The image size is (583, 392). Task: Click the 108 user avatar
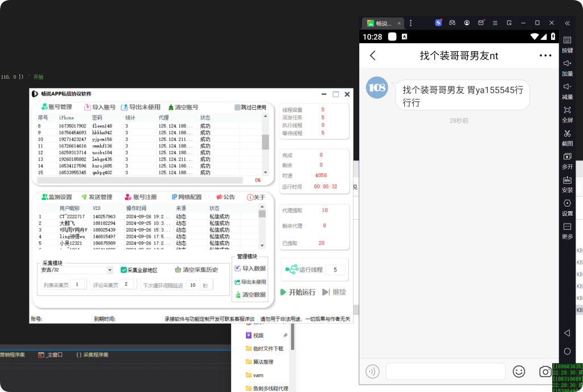coord(377,88)
